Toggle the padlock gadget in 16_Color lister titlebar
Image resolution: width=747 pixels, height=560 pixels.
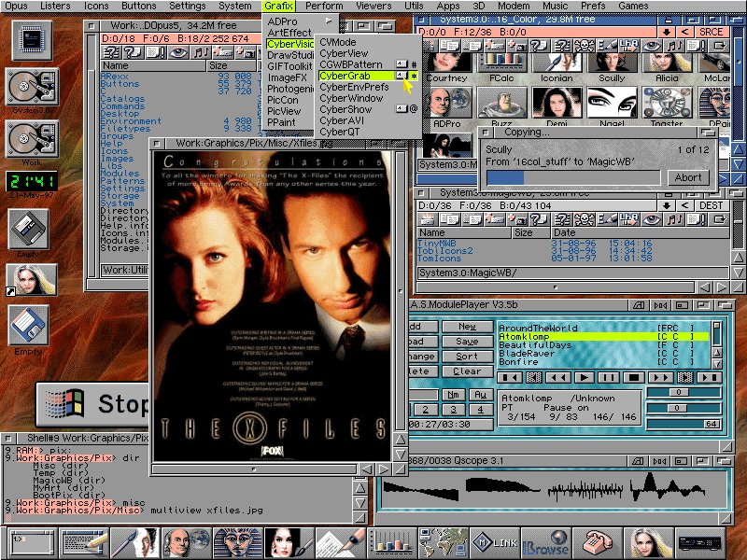pyautogui.click(x=669, y=20)
